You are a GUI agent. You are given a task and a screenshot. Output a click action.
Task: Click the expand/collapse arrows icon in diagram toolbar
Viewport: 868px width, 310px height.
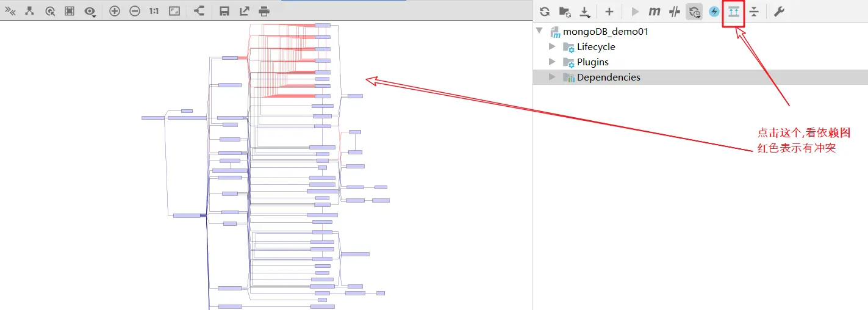pyautogui.click(x=10, y=10)
